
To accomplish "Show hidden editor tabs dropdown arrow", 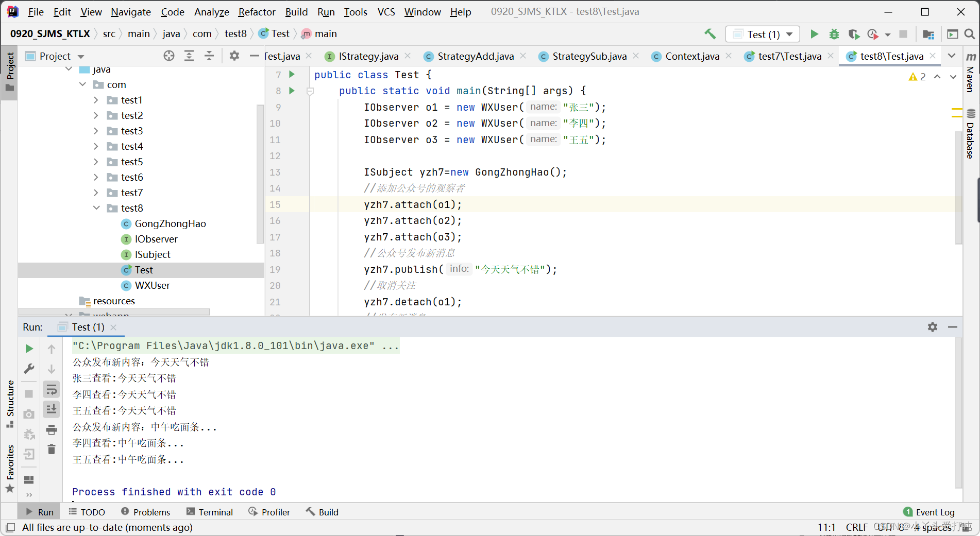I will [952, 56].
